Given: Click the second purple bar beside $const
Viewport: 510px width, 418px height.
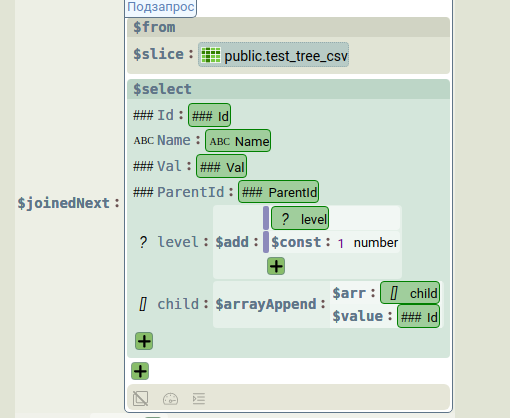Looking at the screenshot, I should pyautogui.click(x=266, y=242).
